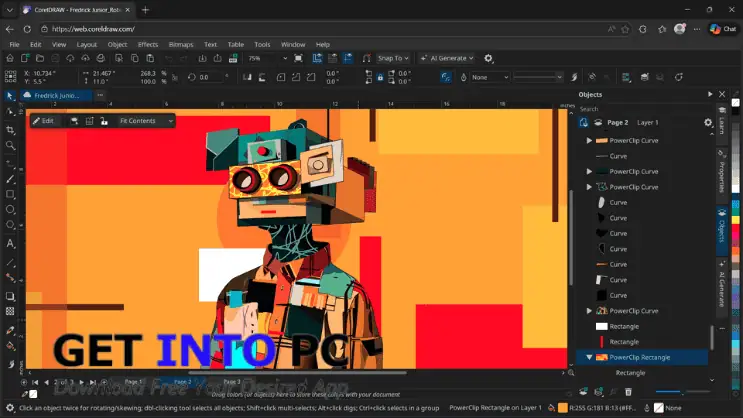Toggle layer visibility icon beside Page 2
743x418 pixels.
pyautogui.click(x=598, y=122)
